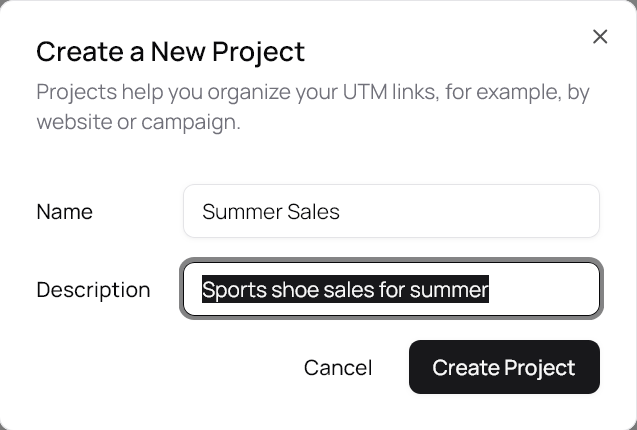The width and height of the screenshot is (637, 430).
Task: Click the 'Summer Sales' text in Name
Action: 271,211
